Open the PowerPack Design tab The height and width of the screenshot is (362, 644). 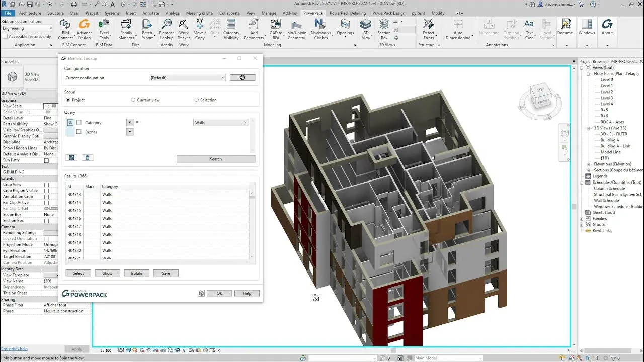click(388, 13)
